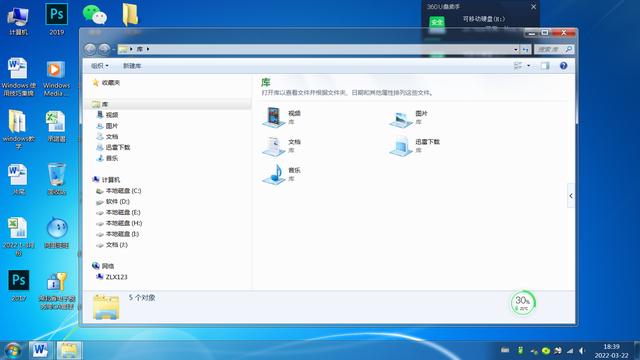Viewport: 640px width, 360px height.
Task: Click the 30% memory accelerator ball
Action: 523,303
